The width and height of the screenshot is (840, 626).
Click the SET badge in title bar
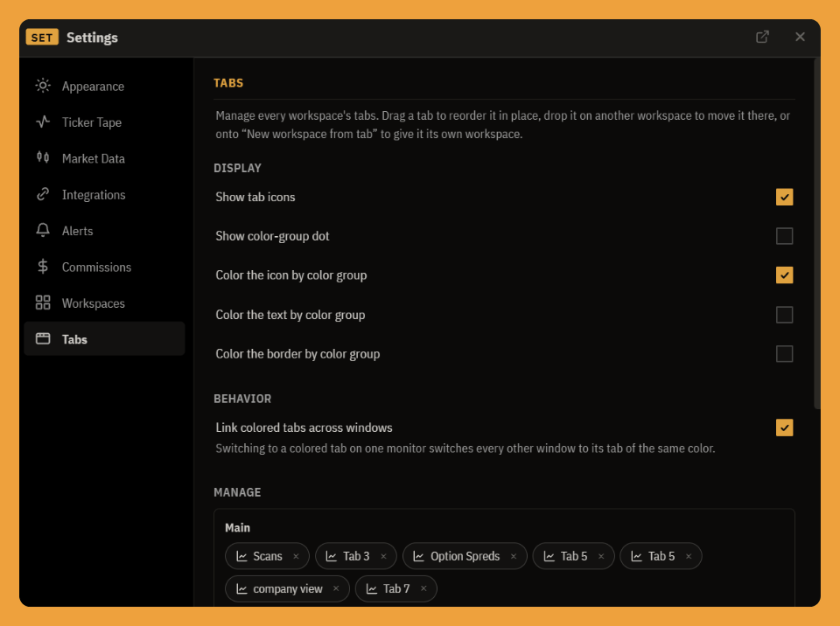[x=42, y=37]
